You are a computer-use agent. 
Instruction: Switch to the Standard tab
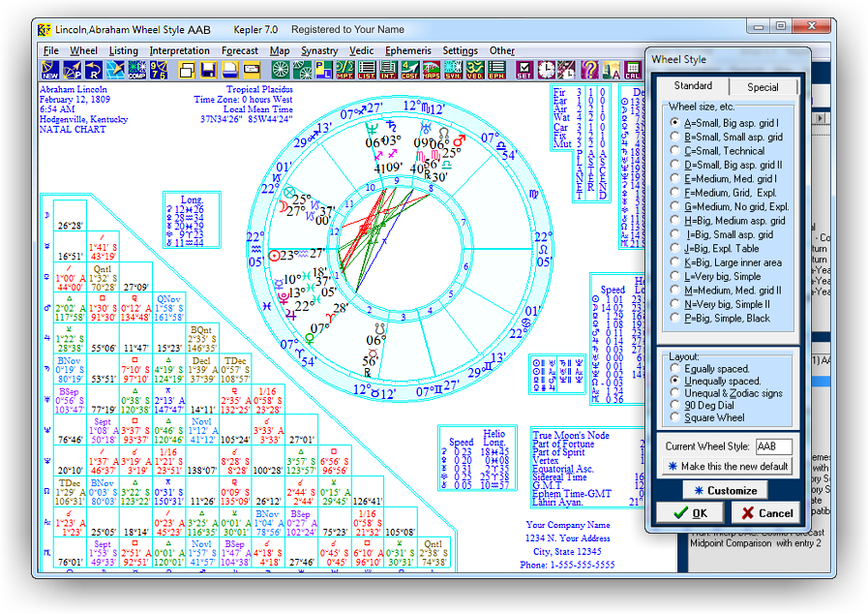693,85
